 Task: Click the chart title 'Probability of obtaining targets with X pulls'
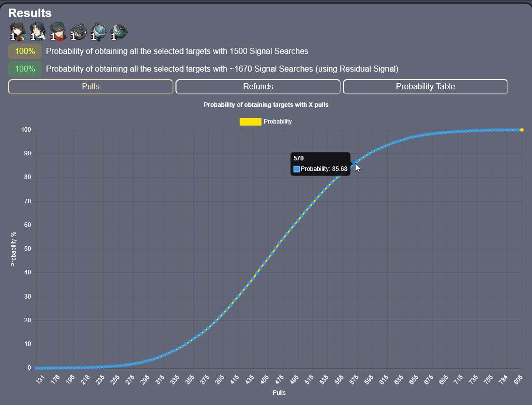click(266, 105)
